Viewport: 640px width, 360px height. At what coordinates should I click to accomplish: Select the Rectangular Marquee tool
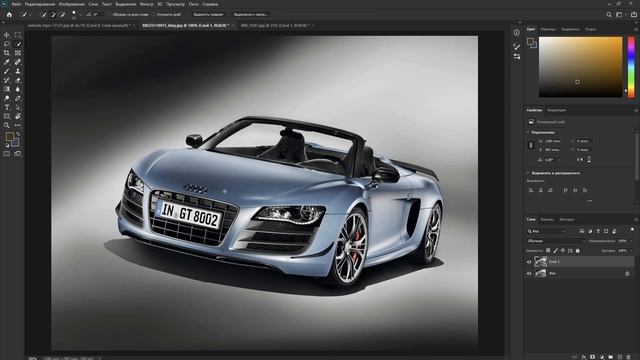(18, 35)
